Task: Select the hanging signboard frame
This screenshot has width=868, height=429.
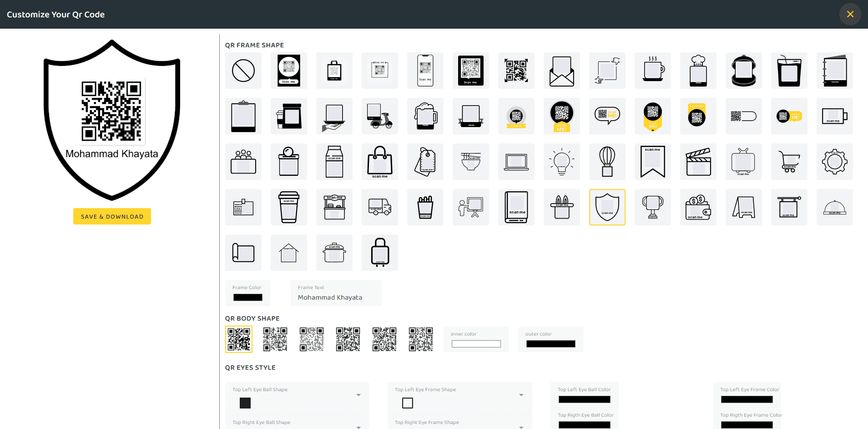Action: coord(789,207)
